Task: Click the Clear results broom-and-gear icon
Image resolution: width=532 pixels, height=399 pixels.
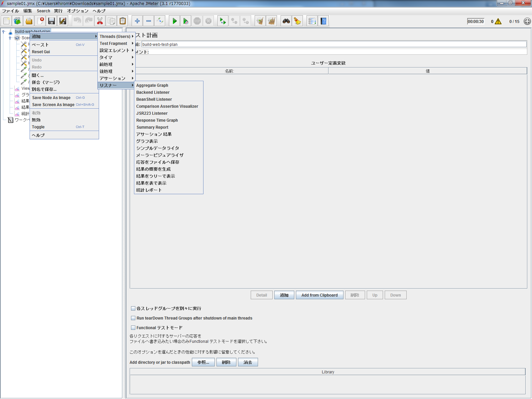Action: click(260, 21)
